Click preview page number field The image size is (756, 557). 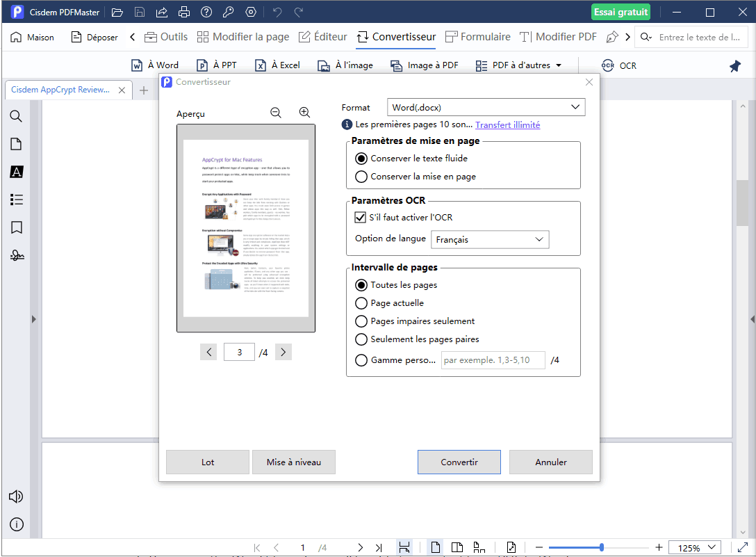[x=239, y=353]
